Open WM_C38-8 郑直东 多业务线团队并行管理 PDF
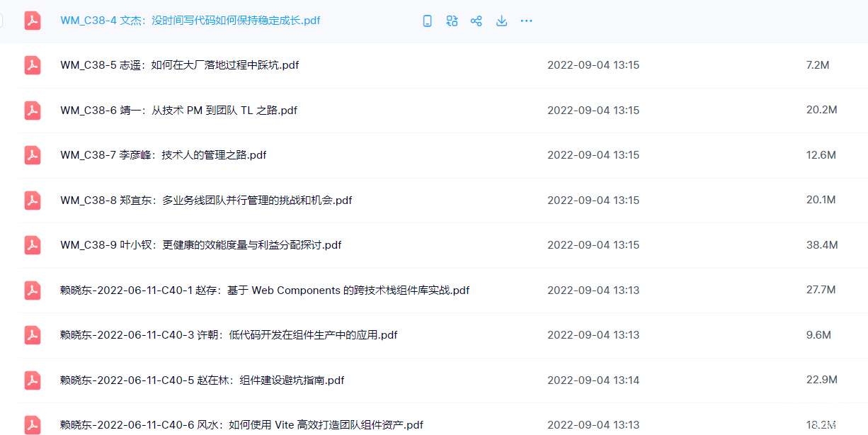This screenshot has height=435, width=868. 206,200
